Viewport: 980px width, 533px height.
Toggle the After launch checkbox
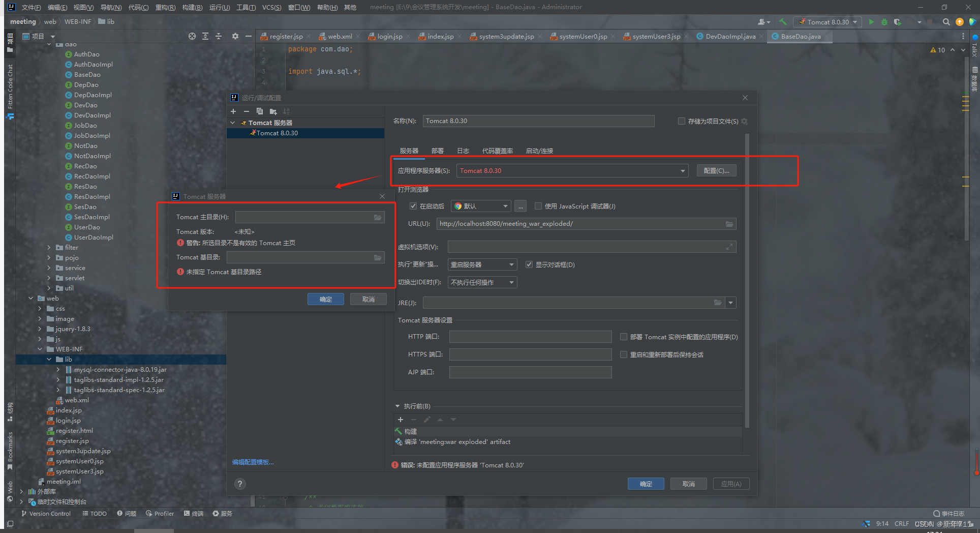(x=413, y=206)
